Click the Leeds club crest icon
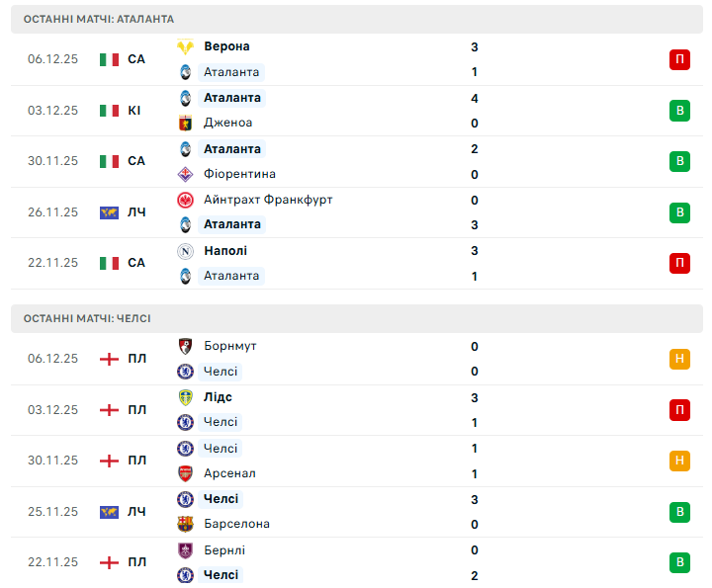712x588 pixels. point(185,397)
